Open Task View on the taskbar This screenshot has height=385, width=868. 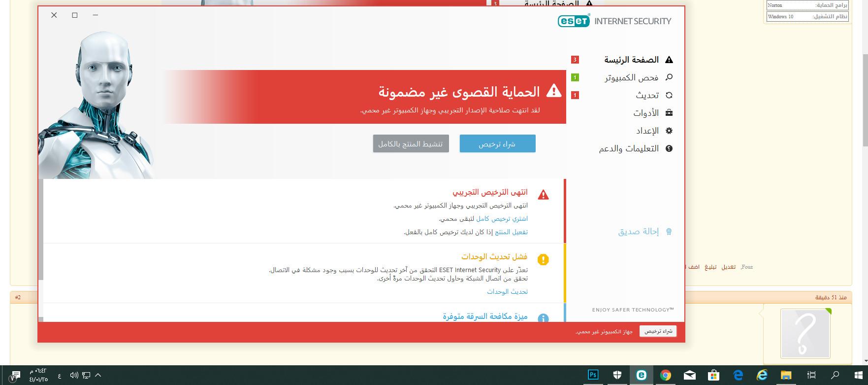pos(811,375)
